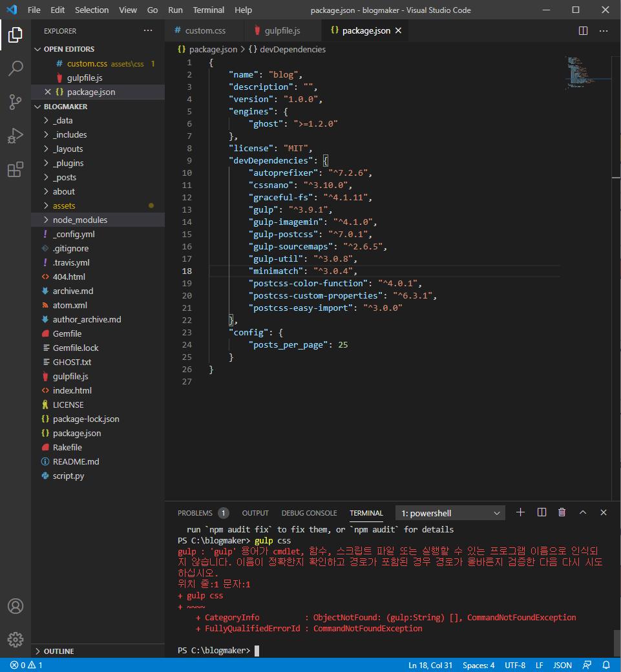Close package.json in Open Editors list

(x=48, y=92)
